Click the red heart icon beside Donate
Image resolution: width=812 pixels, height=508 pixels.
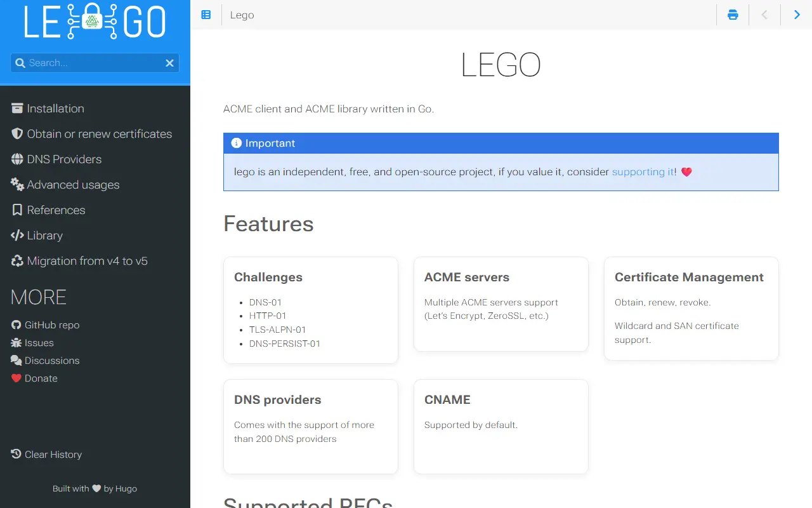(x=16, y=378)
